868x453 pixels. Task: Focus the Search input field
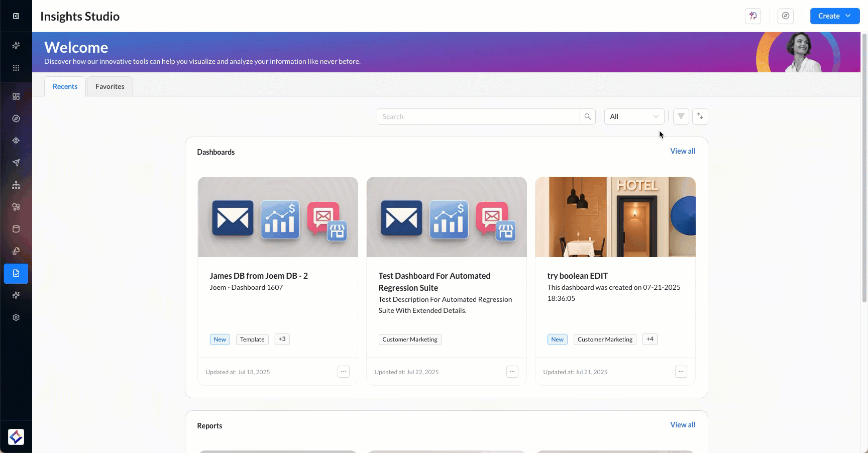pyautogui.click(x=477, y=117)
